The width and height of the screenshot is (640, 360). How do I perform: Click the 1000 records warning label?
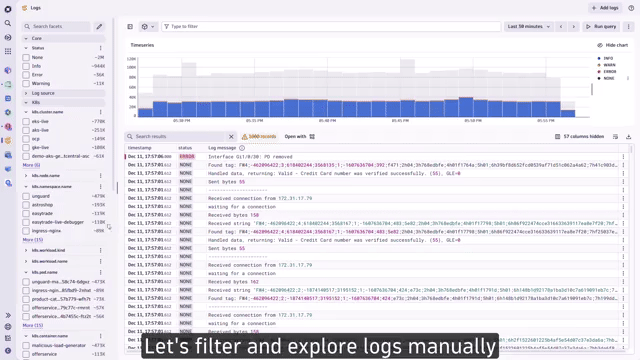259,137
